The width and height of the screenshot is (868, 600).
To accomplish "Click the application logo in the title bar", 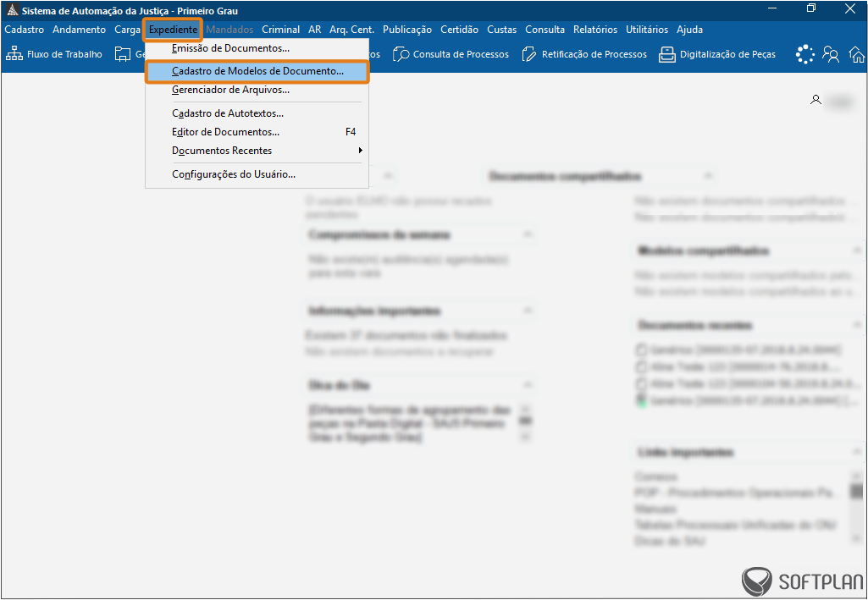I will pyautogui.click(x=12, y=10).
